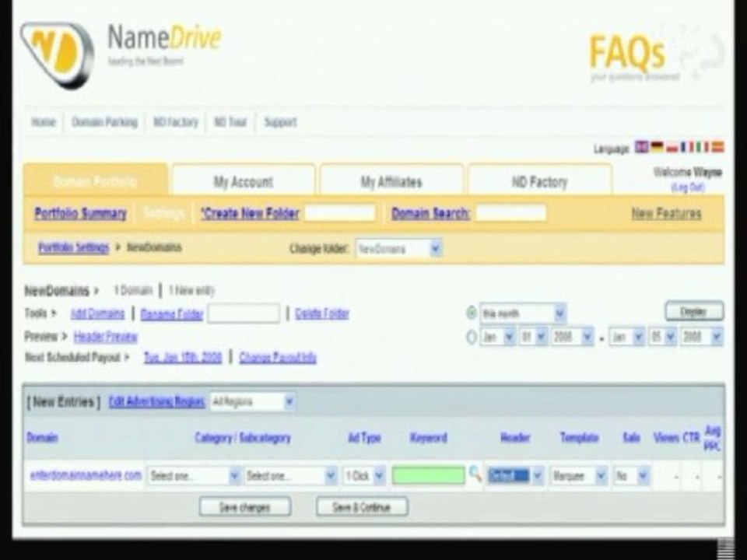Switch to the My Affiliates tab
Screen dimensions: 747x560
click(x=391, y=181)
